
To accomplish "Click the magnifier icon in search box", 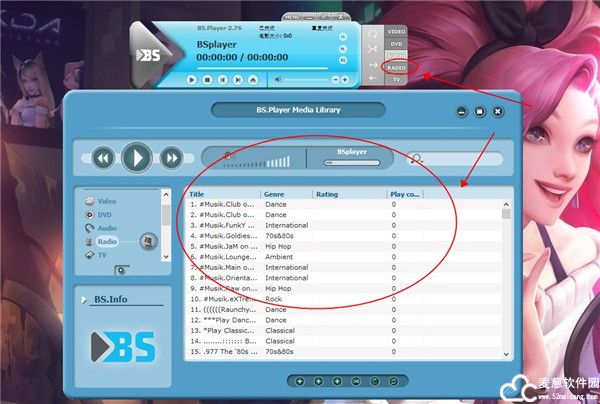I will pos(416,158).
